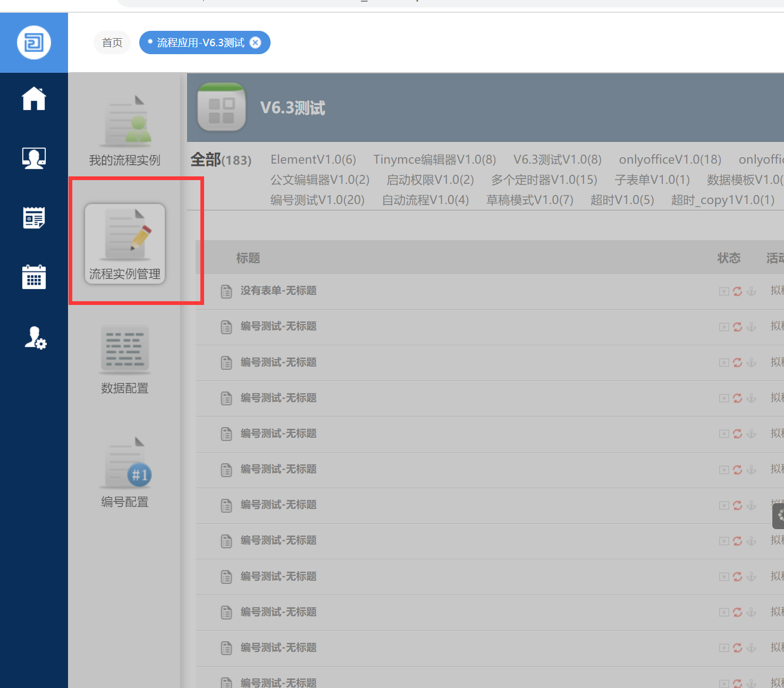
Task: Filter by 超时V1.0(5)
Action: 622,200
